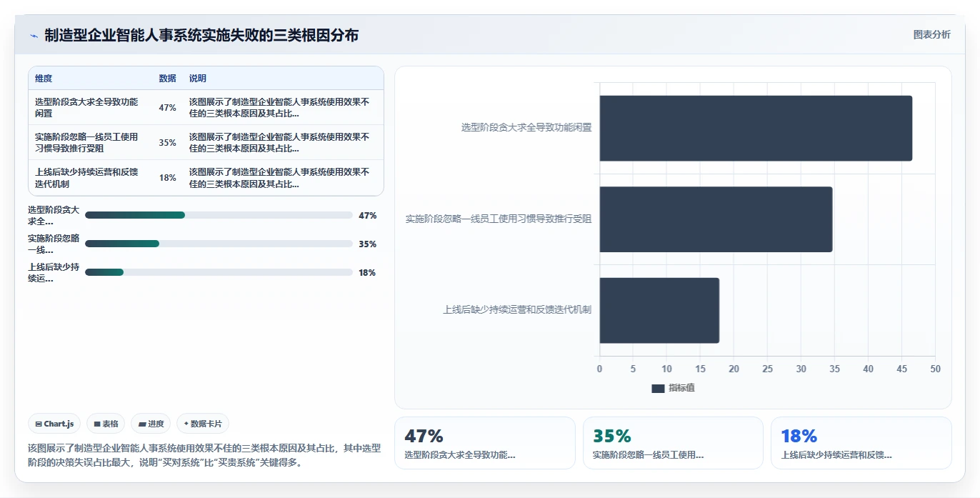
Task: Click y-axis label 上线后缺少持续运营和反馈迭代机制
Action: pyautogui.click(x=517, y=310)
